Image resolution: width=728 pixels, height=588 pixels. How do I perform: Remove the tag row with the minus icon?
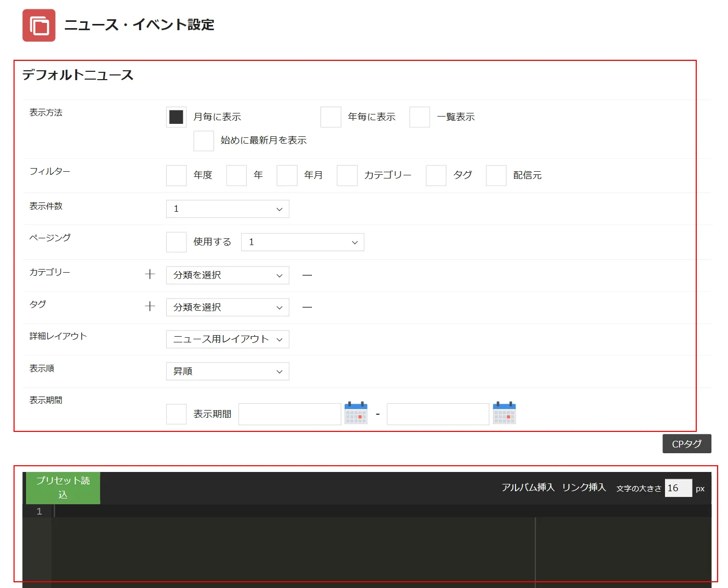coord(307,308)
